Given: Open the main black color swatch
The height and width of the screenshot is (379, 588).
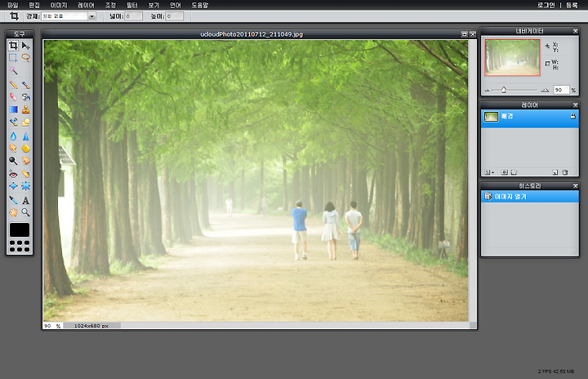Looking at the screenshot, I should click(x=20, y=230).
